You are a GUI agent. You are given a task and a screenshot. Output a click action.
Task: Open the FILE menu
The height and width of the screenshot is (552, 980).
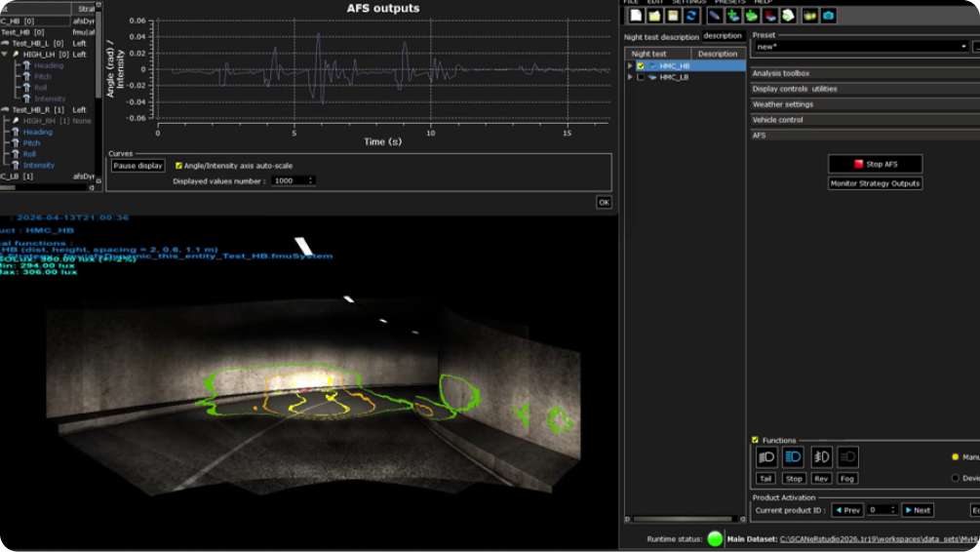coord(631,3)
